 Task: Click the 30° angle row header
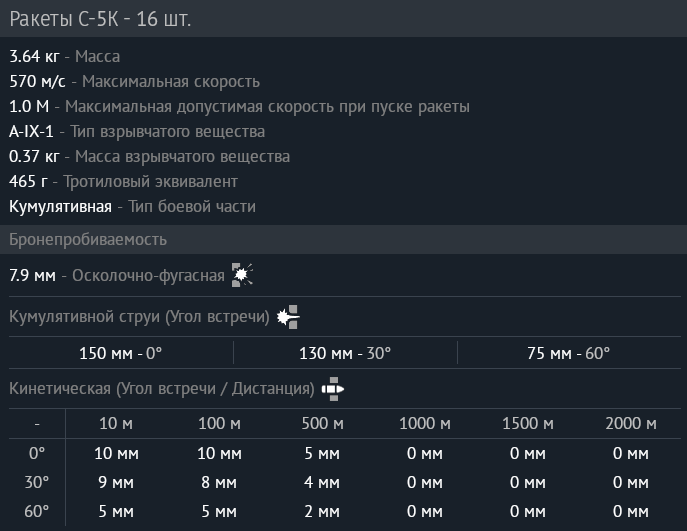37,483
